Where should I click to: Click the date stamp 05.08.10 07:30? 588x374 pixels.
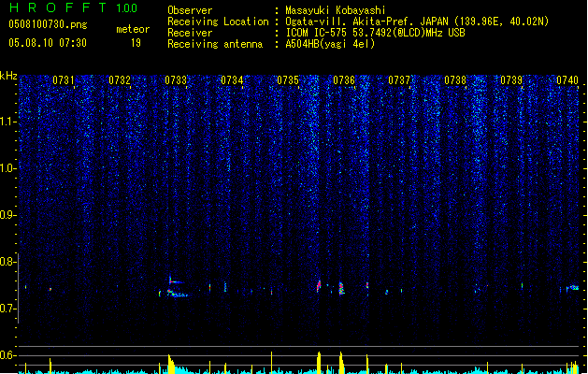tap(48, 43)
